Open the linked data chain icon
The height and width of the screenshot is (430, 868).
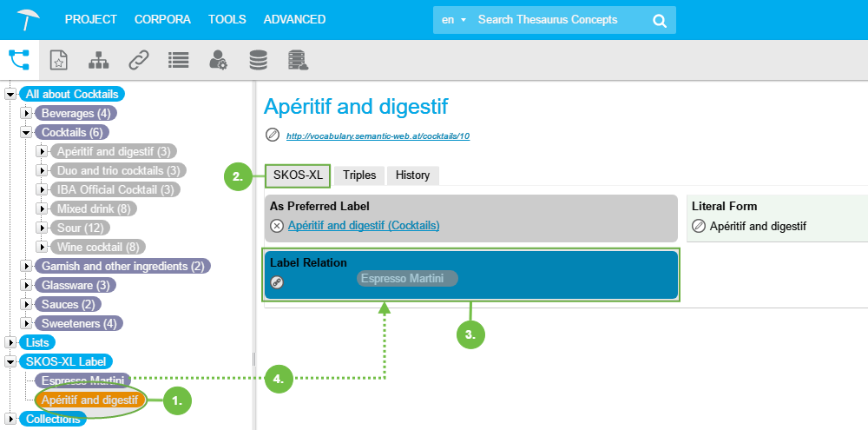[139, 60]
